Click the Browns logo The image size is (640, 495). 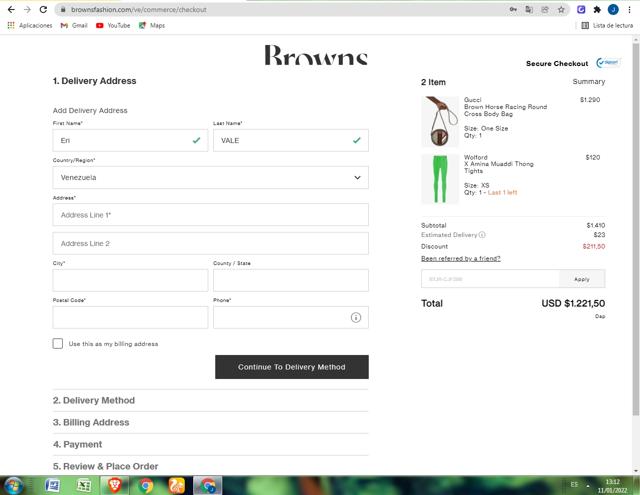pyautogui.click(x=316, y=55)
